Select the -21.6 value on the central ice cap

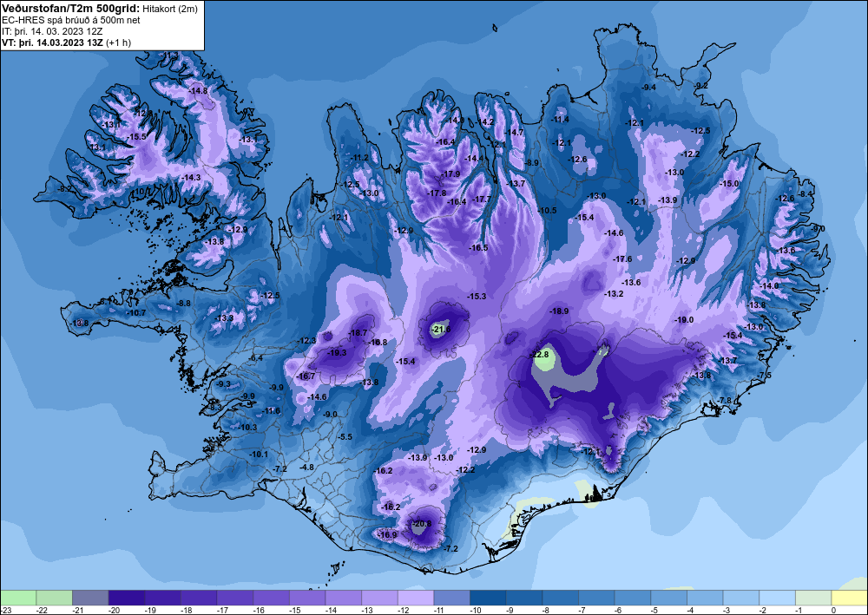pos(441,330)
